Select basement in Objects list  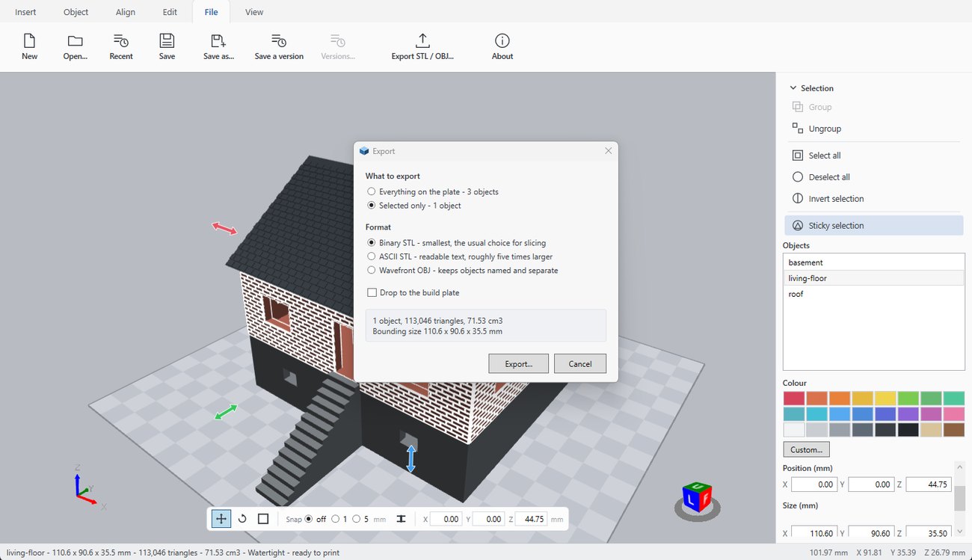coord(873,262)
